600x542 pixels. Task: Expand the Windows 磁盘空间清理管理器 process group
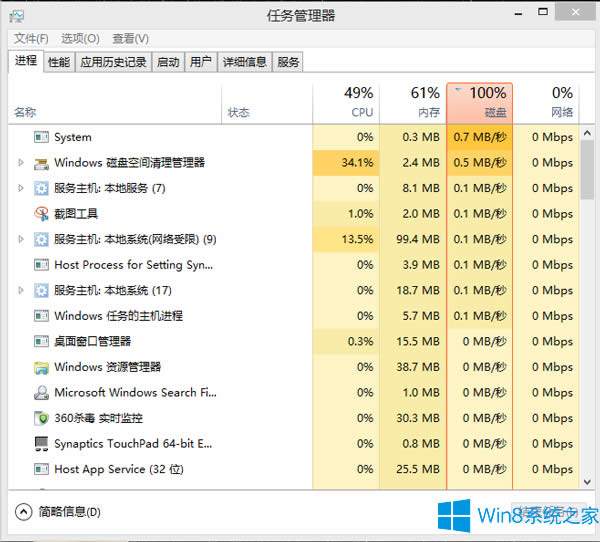pyautogui.click(x=21, y=163)
